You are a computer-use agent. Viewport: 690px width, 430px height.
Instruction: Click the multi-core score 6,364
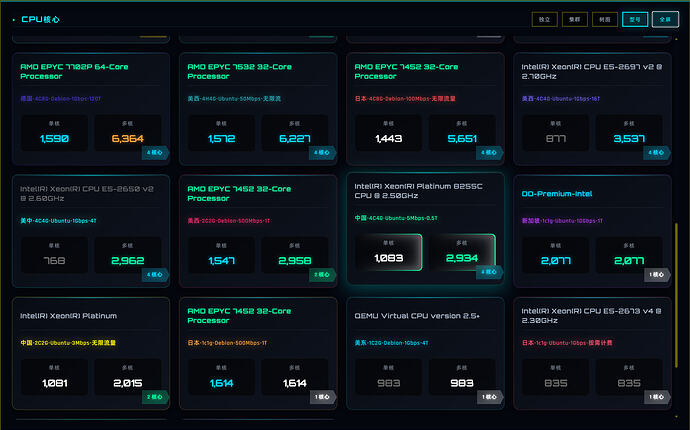point(128,139)
